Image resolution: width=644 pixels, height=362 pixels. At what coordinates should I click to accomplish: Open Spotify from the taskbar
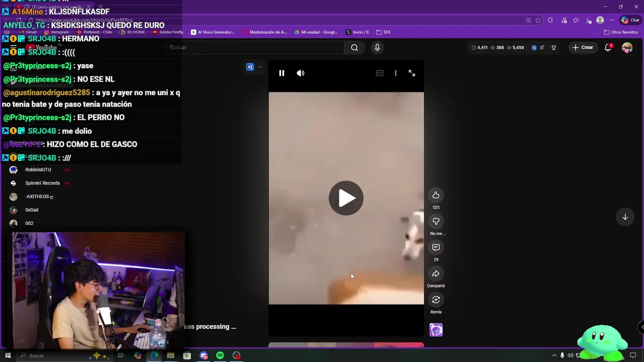click(220, 355)
